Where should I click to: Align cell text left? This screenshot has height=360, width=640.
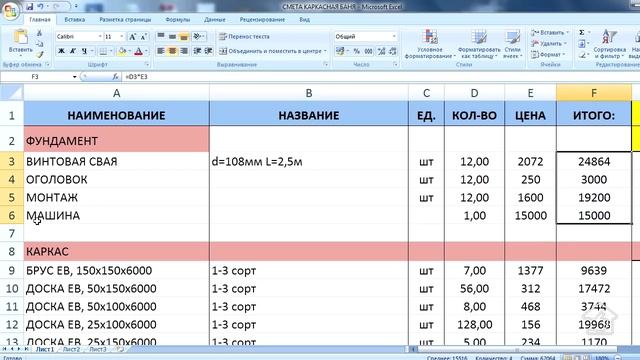click(161, 51)
